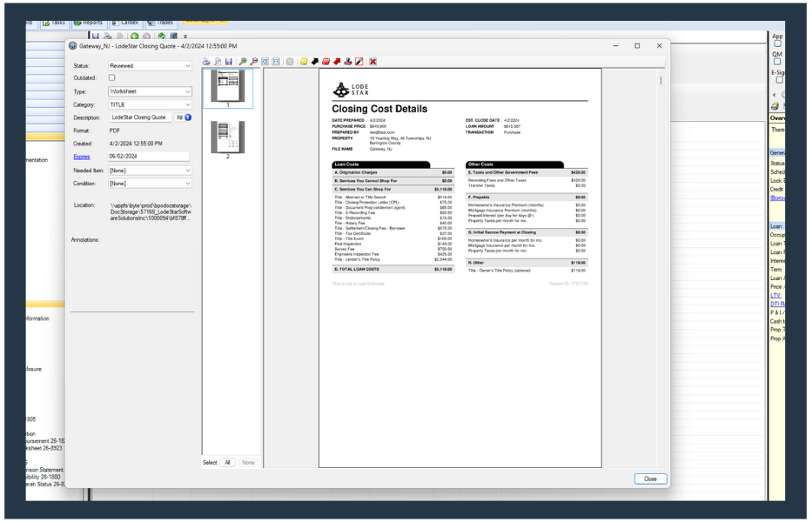Select the black arrow annotation tool
Image resolution: width=812 pixels, height=522 pixels.
click(x=315, y=62)
